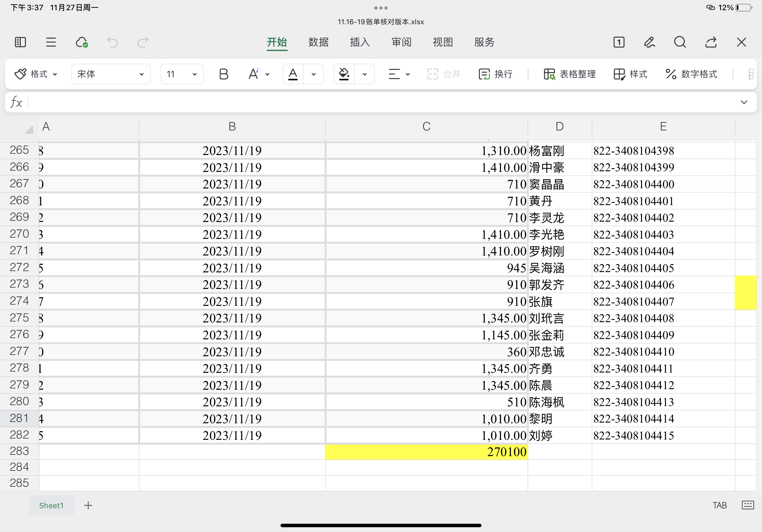Toggle the sidebar panel icon

pyautogui.click(x=20, y=42)
